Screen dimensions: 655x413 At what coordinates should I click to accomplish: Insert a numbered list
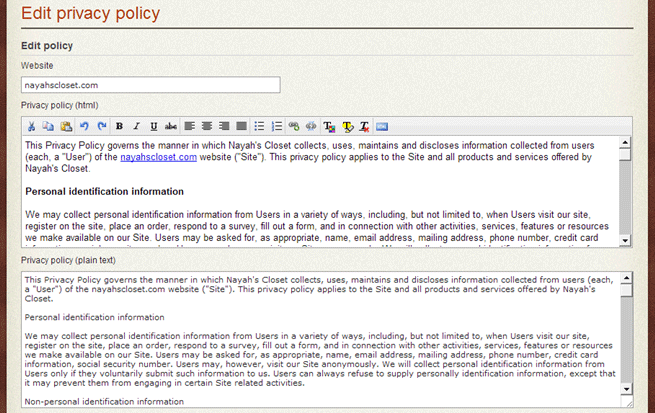[277, 126]
